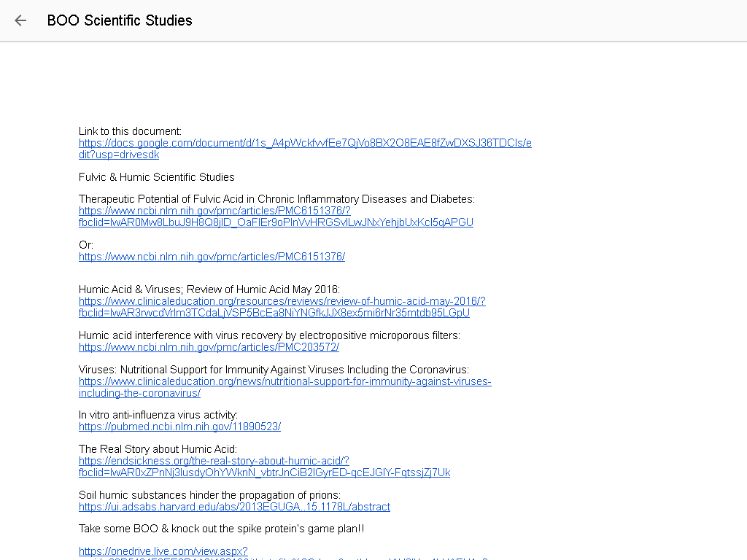Image resolution: width=747 pixels, height=560 pixels.
Task: Open the Review of Humic Acid May 2016 link
Action: (282, 307)
